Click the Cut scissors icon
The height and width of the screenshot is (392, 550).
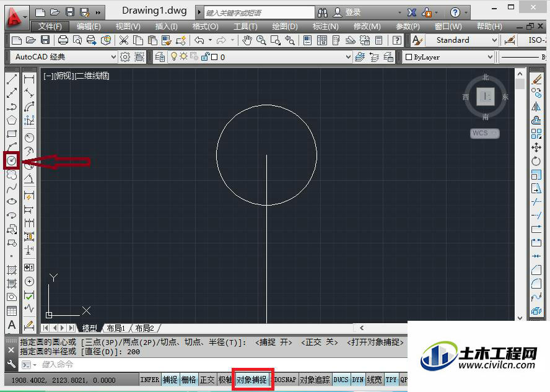(x=123, y=40)
